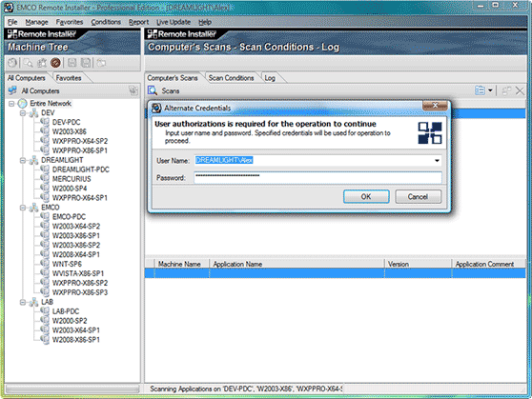Open the Manage menu
532x399 pixels.
[36, 22]
